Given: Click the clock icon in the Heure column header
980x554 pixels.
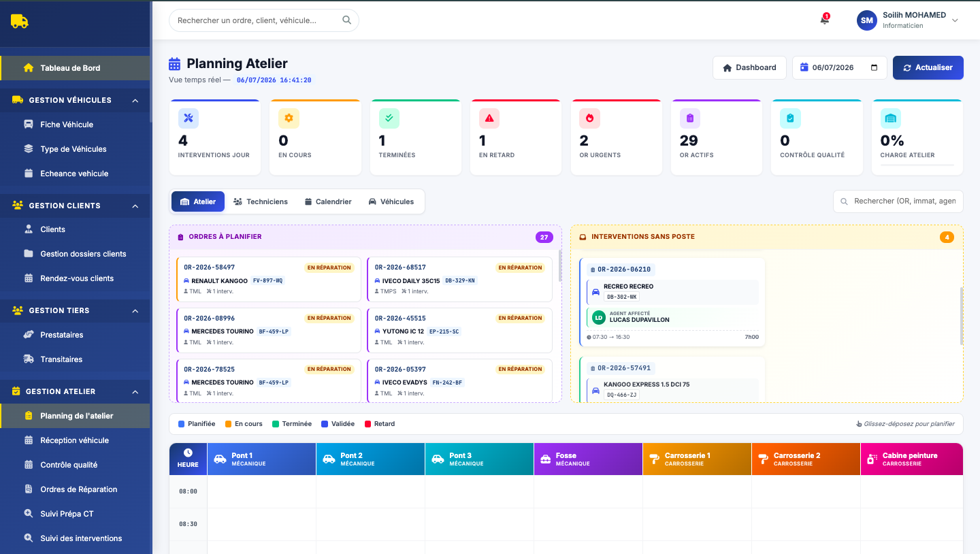Looking at the screenshot, I should (188, 453).
